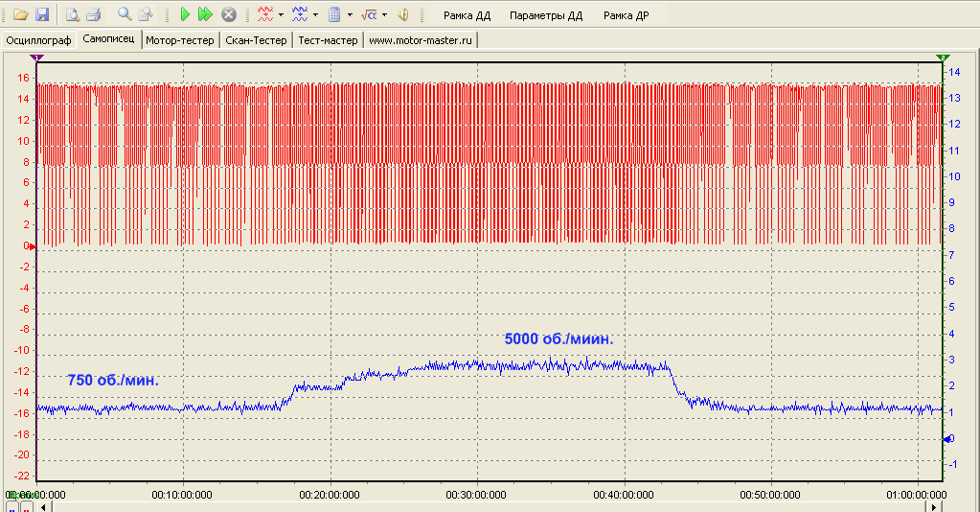This screenshot has width=980, height=512.
Task: Select the magnifier zoom tool
Action: 125,14
